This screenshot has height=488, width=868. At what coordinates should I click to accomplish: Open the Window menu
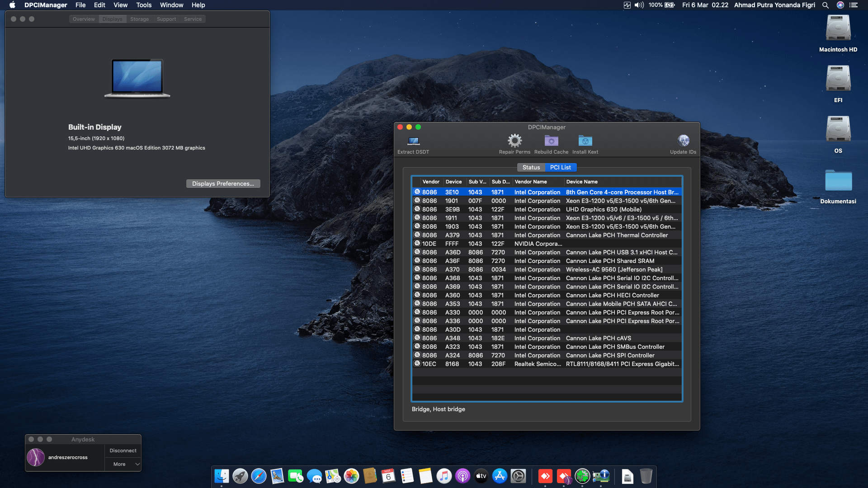172,5
